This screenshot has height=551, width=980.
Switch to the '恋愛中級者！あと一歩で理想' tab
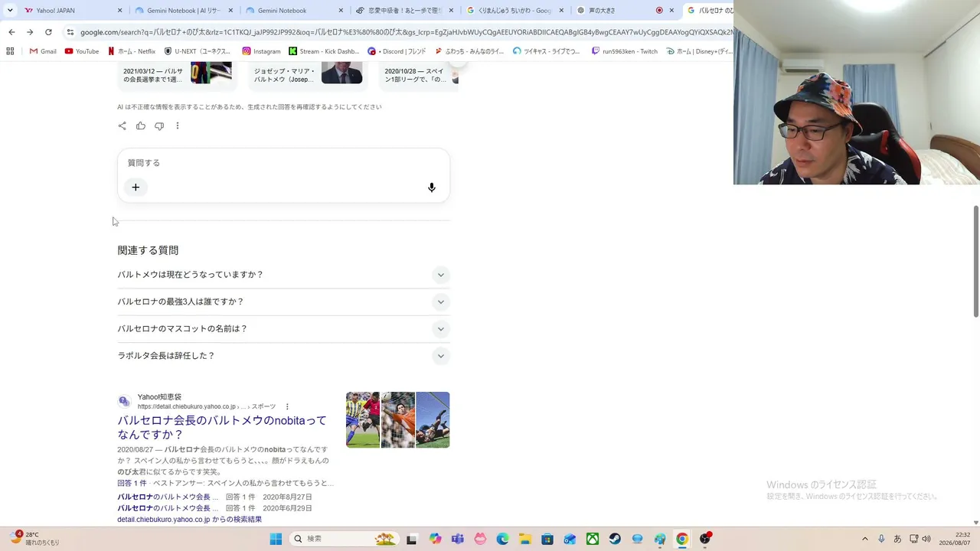(406, 11)
